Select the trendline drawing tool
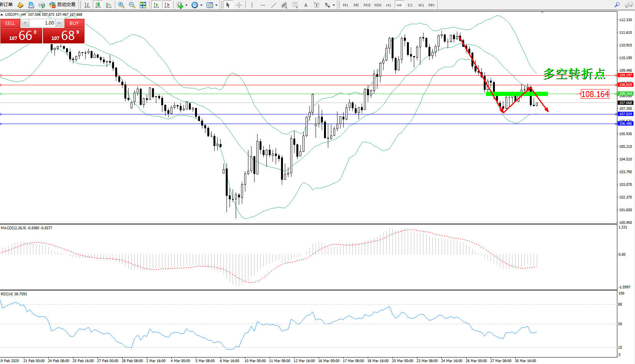 [x=273, y=5]
